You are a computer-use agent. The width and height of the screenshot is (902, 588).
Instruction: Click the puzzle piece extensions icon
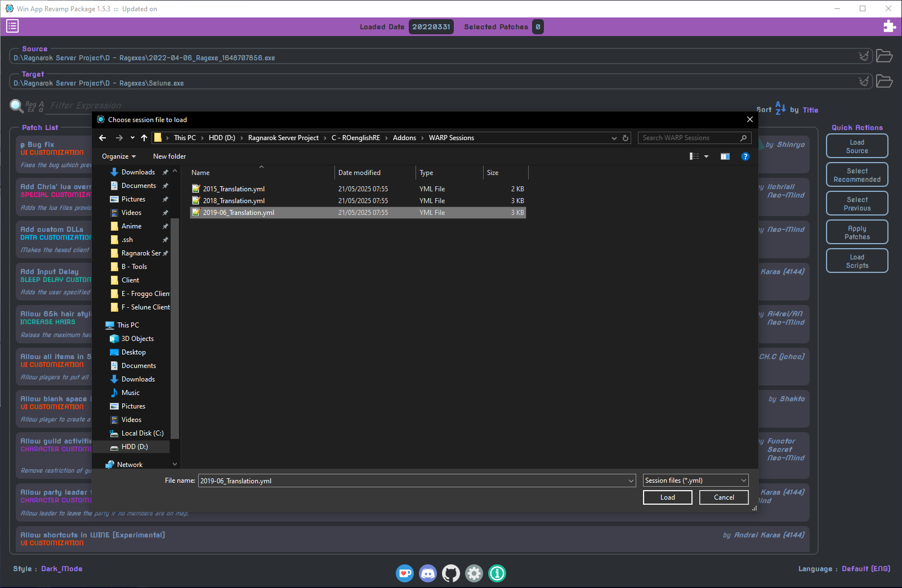tap(890, 26)
